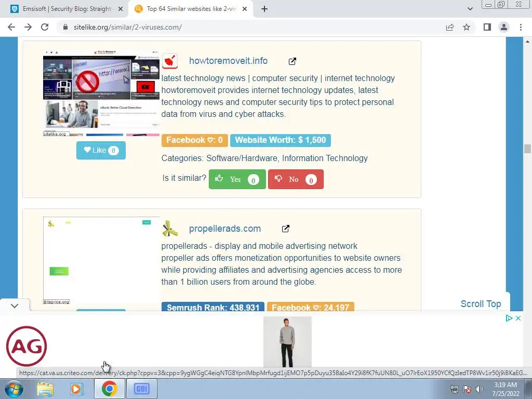Click the scrollbar up arrow

click(x=527, y=42)
